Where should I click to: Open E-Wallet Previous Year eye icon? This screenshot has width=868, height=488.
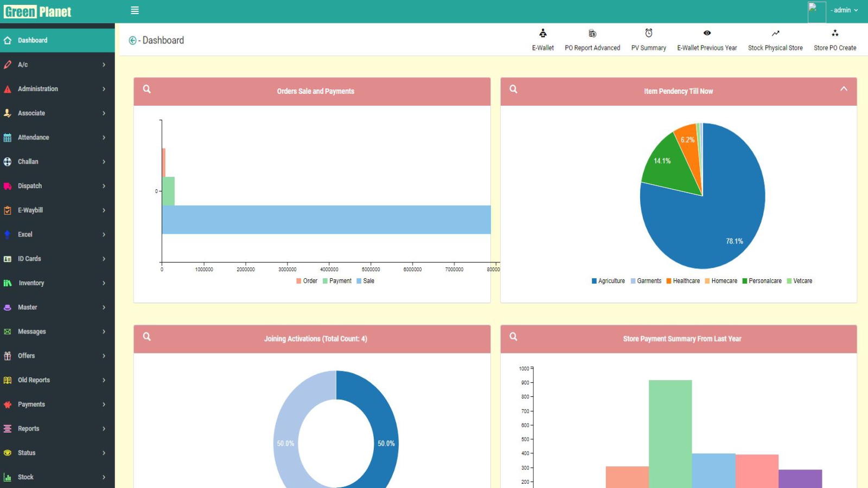coord(707,33)
